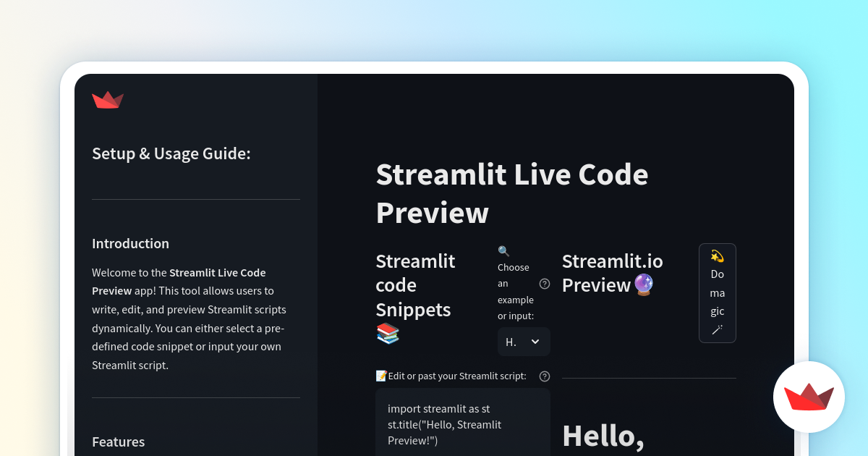
Task: Click the 'Edit or past your Streamlit script:' label
Action: click(x=457, y=376)
